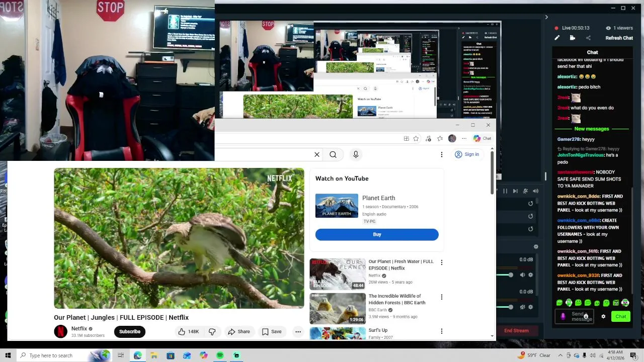Open the edit stream info pencil icon
Screen dimensions: 644x362
[557, 38]
